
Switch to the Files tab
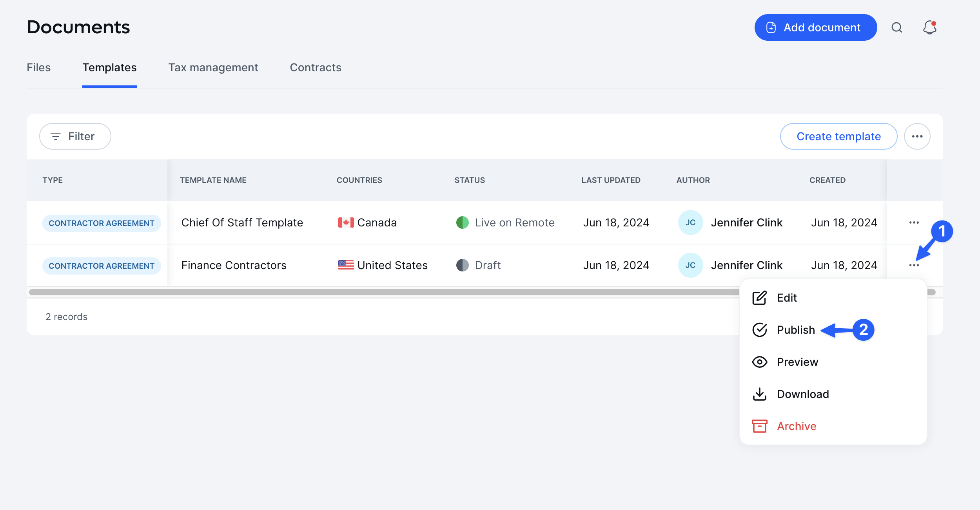(39, 67)
